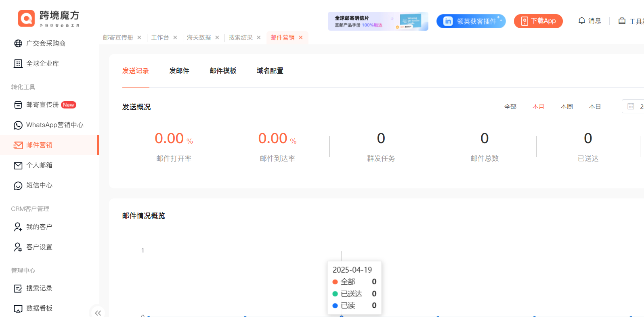644x317 pixels.
Task: Open 全球企业库 building icon
Action: [18, 64]
